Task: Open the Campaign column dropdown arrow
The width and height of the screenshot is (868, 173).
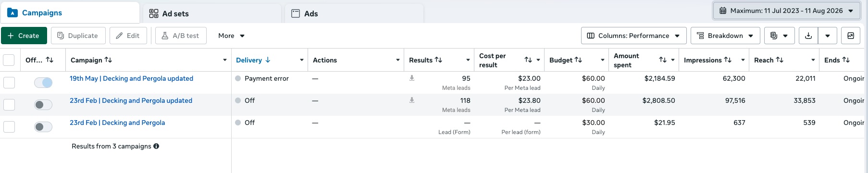Action: pos(225,60)
